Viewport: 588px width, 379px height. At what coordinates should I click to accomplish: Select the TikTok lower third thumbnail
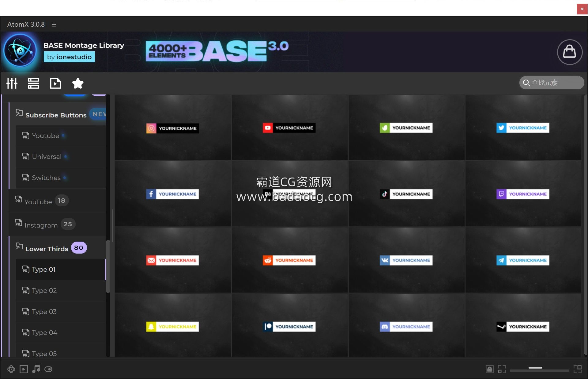pyautogui.click(x=406, y=194)
